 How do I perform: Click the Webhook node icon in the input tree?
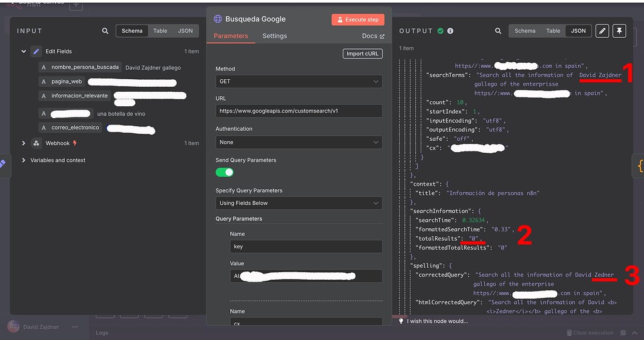(x=36, y=143)
